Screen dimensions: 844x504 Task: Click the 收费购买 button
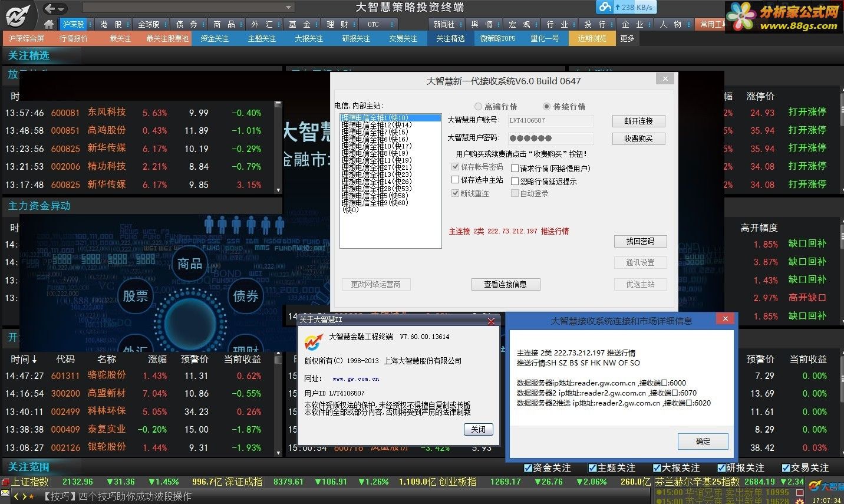[x=639, y=139]
